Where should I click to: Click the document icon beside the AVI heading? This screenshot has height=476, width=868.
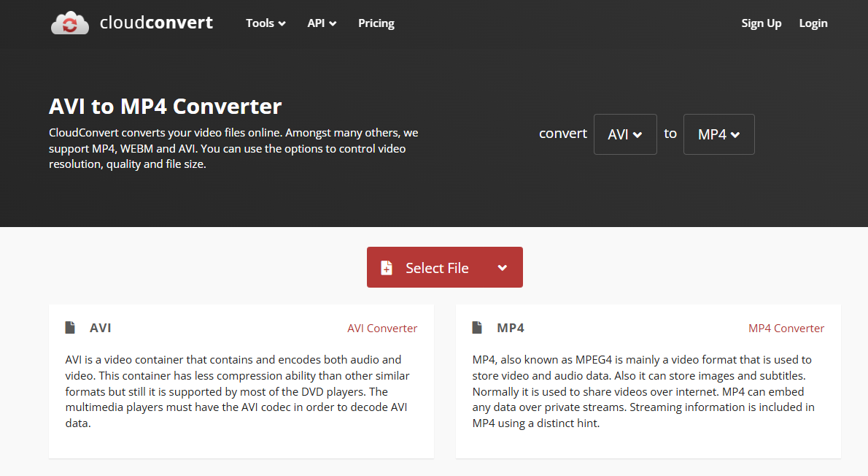pyautogui.click(x=70, y=327)
